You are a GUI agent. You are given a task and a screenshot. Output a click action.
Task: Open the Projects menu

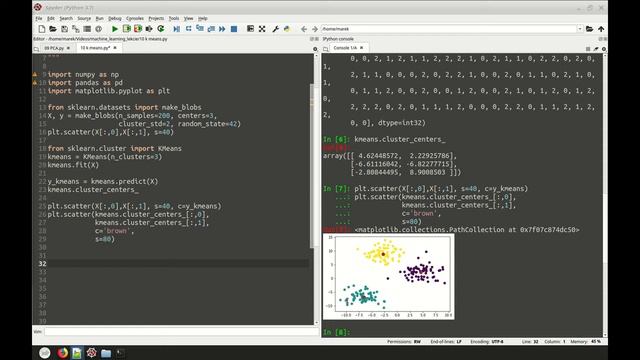click(156, 18)
